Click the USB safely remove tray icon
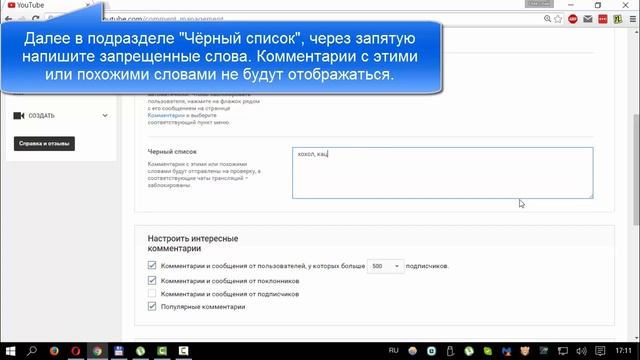Viewport: 640px width, 360px height. coord(450,351)
